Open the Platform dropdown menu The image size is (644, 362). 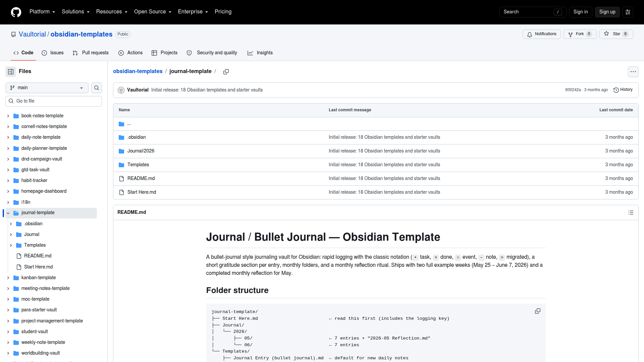[x=42, y=12]
